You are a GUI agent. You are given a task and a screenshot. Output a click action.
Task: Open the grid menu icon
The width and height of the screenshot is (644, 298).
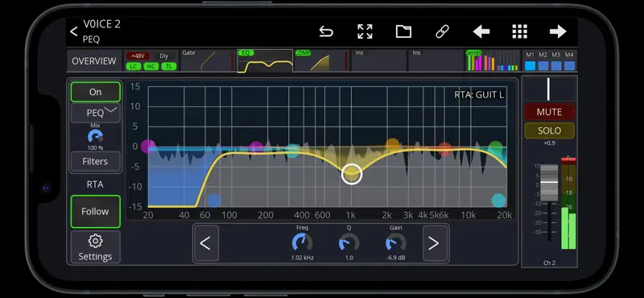pos(519,31)
